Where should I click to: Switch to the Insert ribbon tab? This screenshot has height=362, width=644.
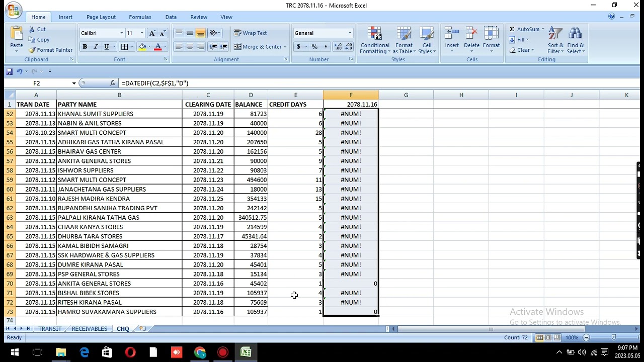coord(65,17)
